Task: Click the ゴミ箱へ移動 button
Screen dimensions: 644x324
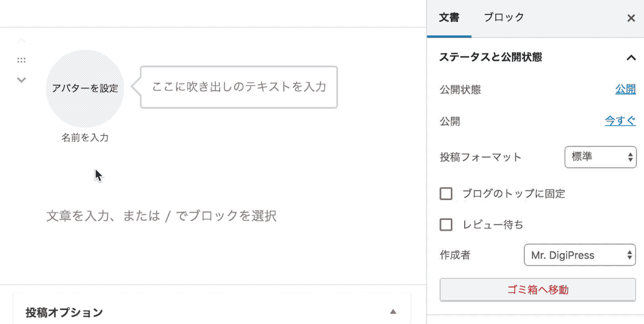Action: (x=537, y=290)
